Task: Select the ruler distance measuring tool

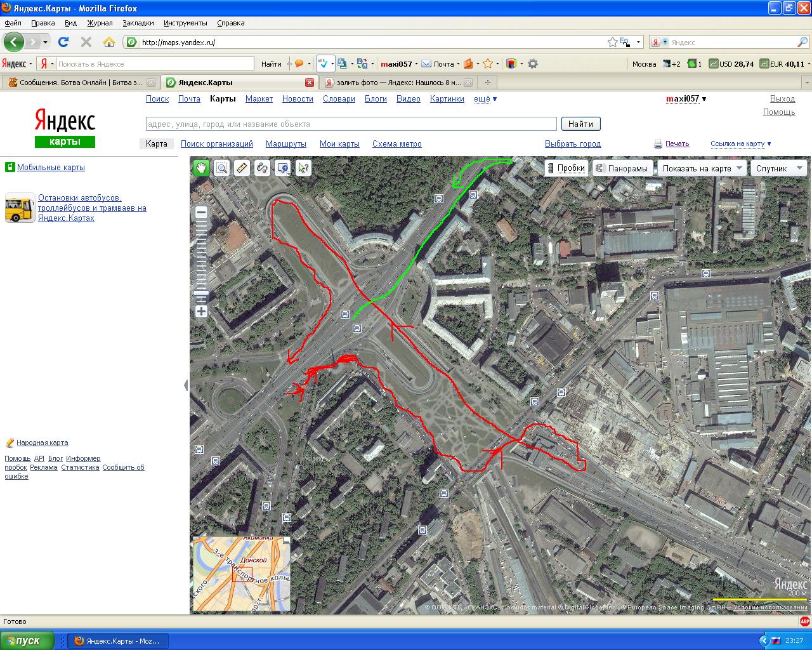Action: pyautogui.click(x=242, y=168)
